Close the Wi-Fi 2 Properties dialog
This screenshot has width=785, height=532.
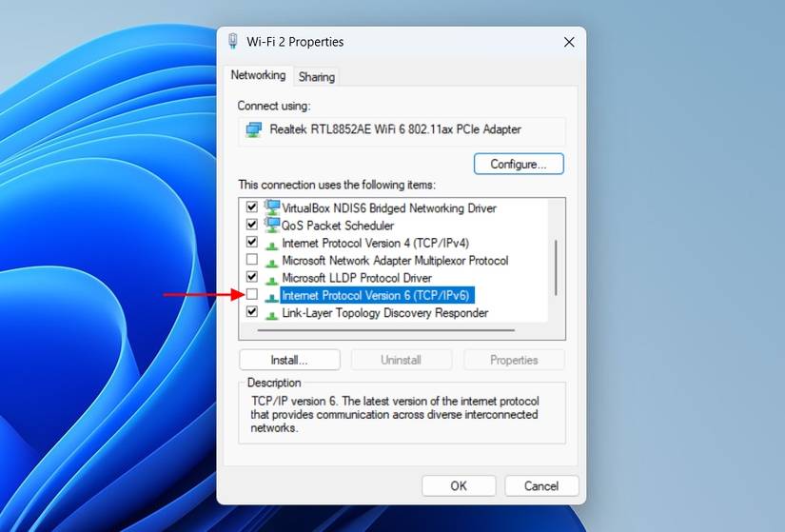tap(569, 42)
